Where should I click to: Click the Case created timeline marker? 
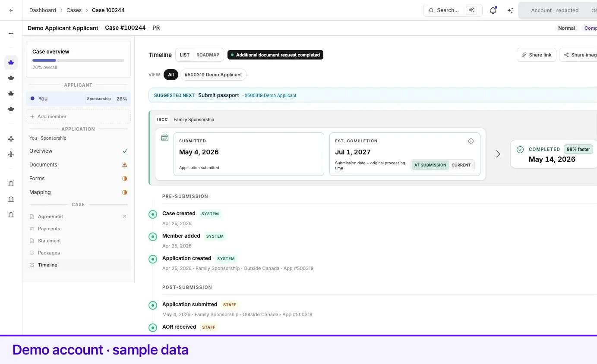click(x=153, y=214)
